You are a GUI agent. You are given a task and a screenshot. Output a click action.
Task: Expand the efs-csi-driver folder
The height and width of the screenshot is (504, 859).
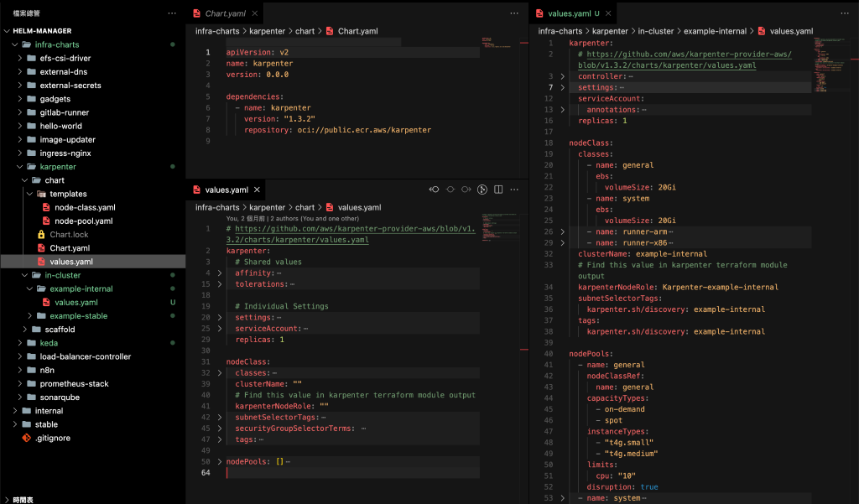(20, 58)
